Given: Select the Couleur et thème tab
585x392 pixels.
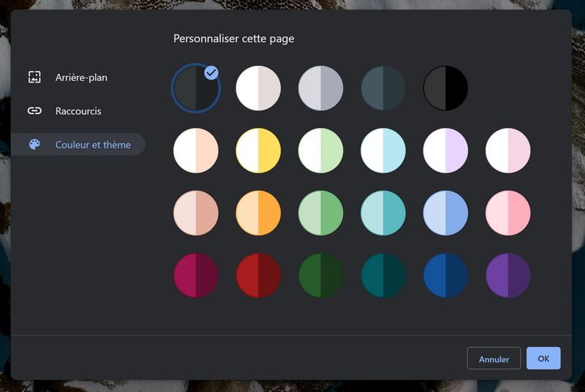Looking at the screenshot, I should [x=92, y=145].
